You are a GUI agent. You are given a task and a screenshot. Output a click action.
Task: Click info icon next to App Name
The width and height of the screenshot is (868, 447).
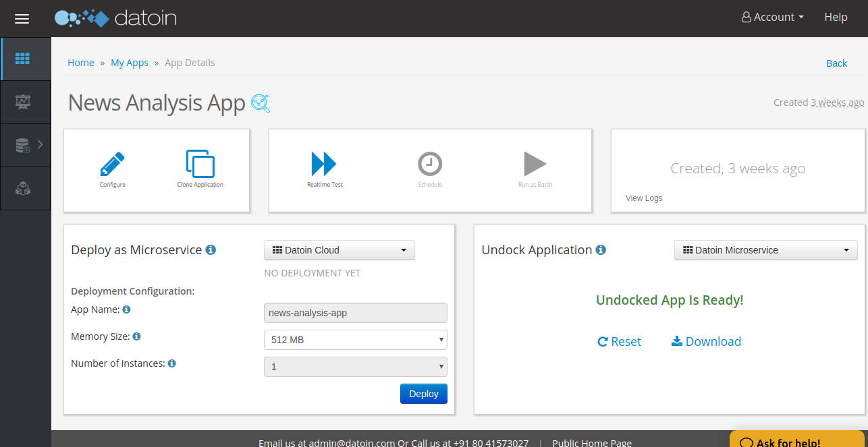[x=126, y=309]
